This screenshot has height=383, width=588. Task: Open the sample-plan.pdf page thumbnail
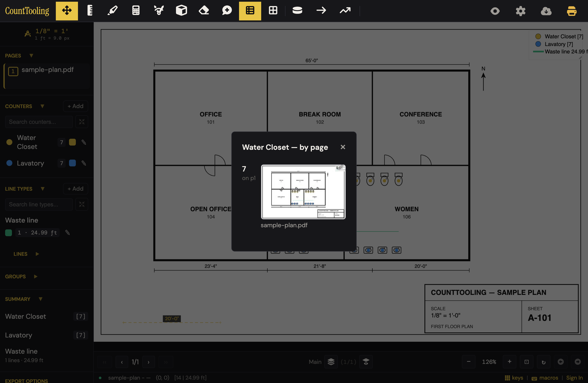[303, 192]
